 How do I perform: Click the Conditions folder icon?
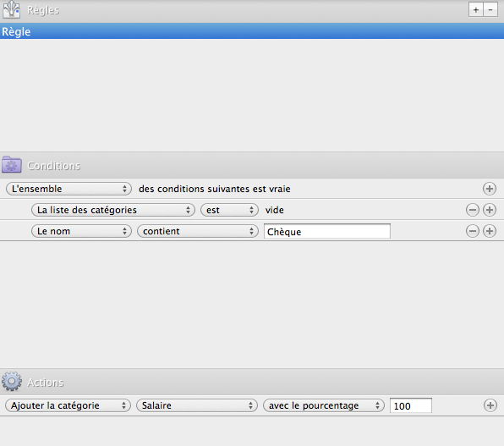[12, 164]
